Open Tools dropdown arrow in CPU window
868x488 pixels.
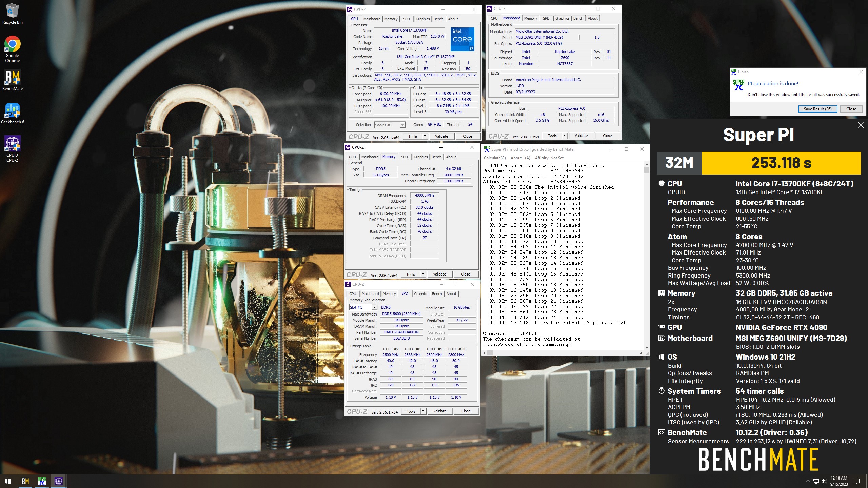point(425,136)
